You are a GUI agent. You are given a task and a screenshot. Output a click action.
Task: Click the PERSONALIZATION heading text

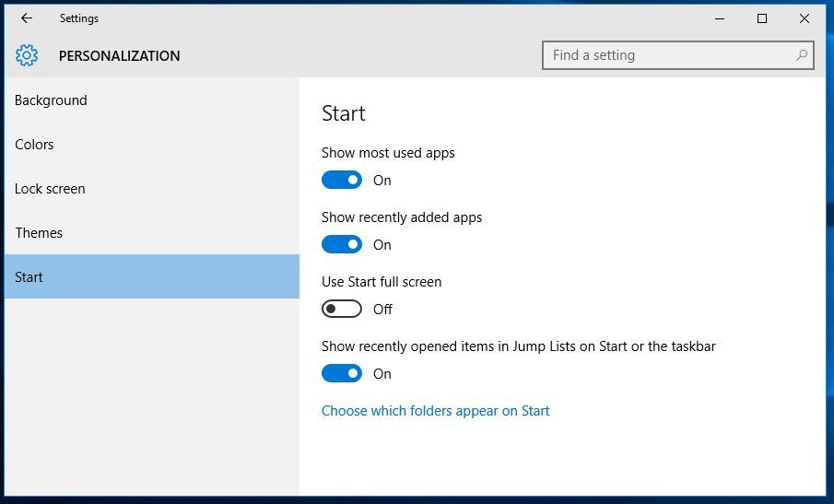pyautogui.click(x=119, y=56)
